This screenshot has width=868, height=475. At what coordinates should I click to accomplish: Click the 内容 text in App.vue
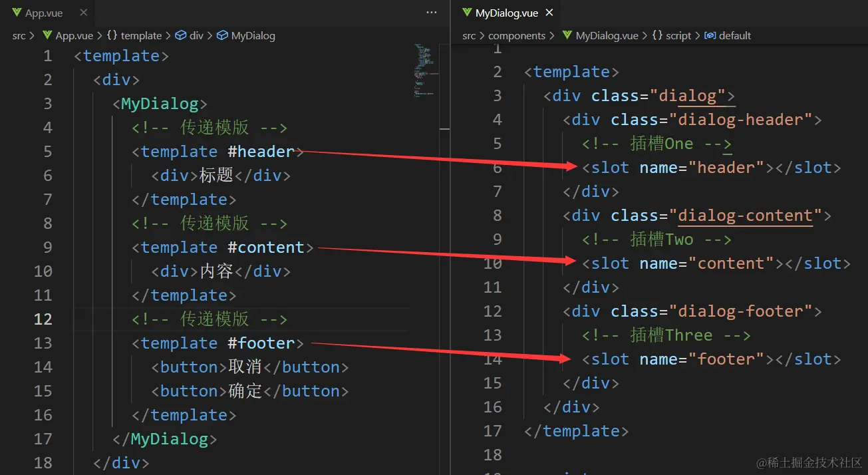pos(216,271)
